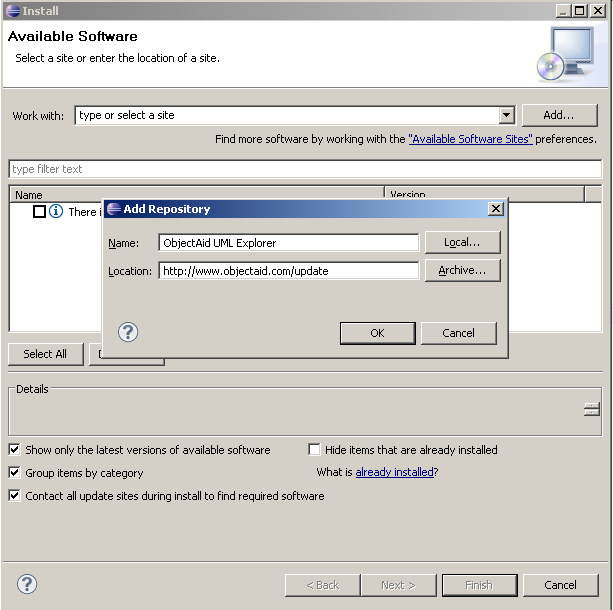Click the repository Location field

click(x=289, y=271)
